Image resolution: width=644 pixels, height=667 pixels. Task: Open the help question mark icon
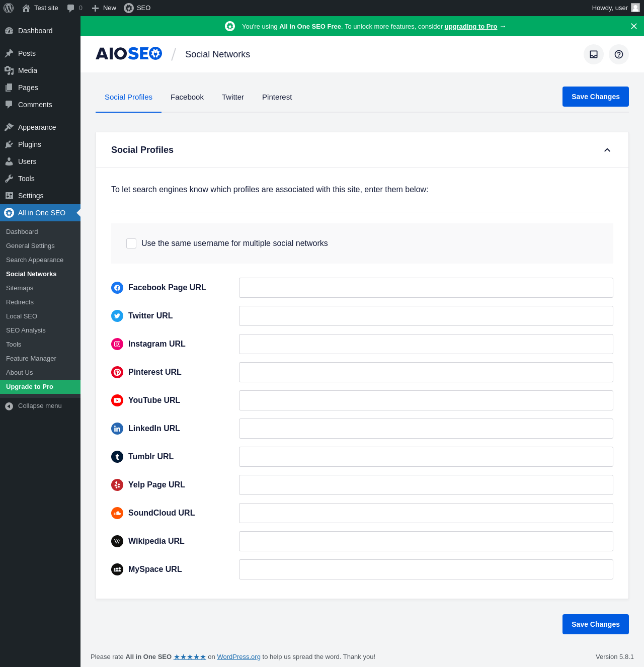(619, 54)
